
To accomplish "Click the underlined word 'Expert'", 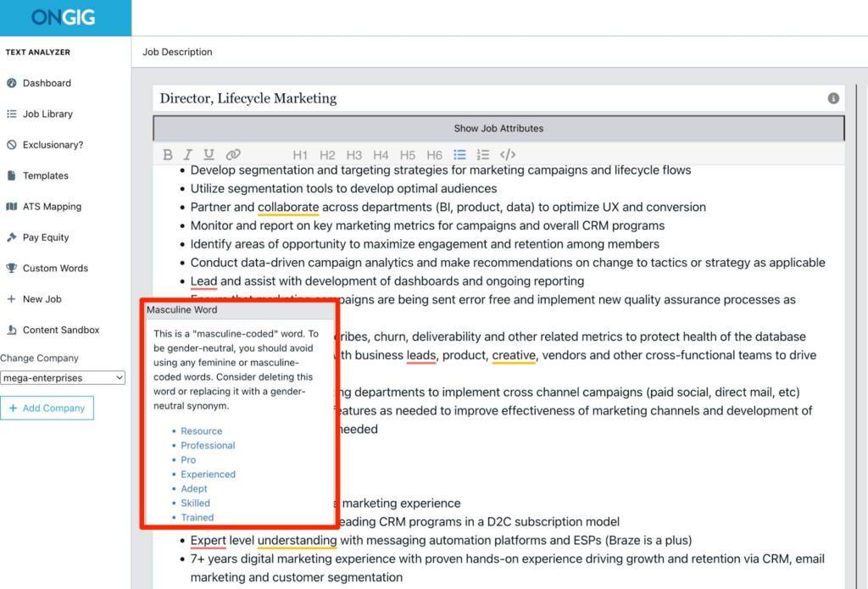I will pyautogui.click(x=208, y=541).
